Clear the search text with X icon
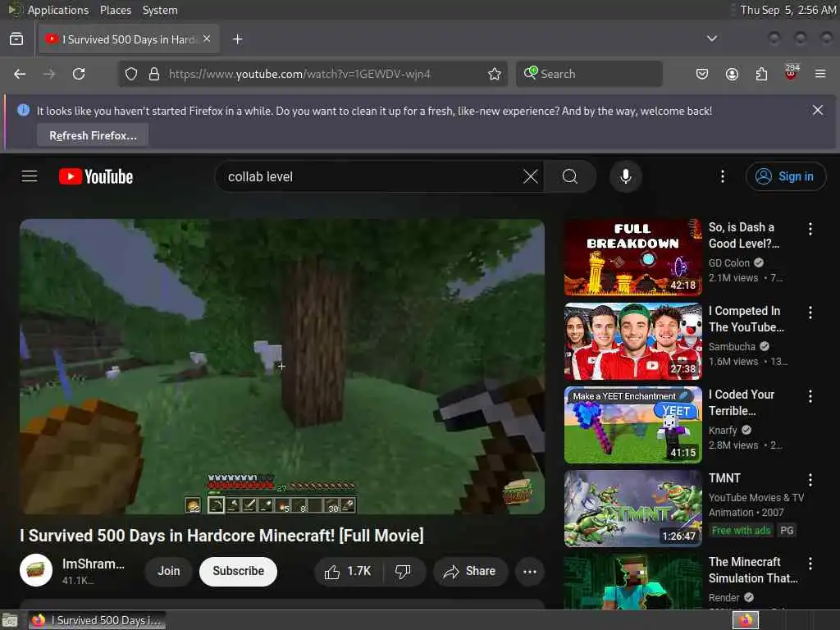The height and width of the screenshot is (630, 840). pos(531,176)
